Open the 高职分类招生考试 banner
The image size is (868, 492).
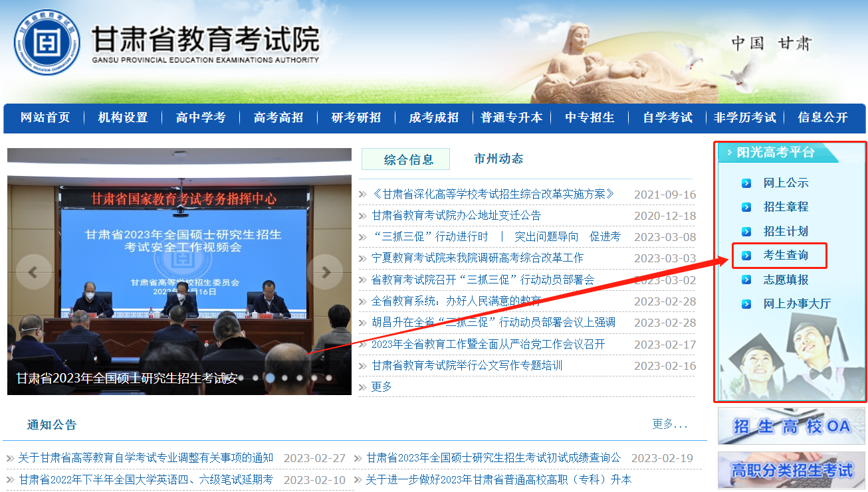(792, 471)
